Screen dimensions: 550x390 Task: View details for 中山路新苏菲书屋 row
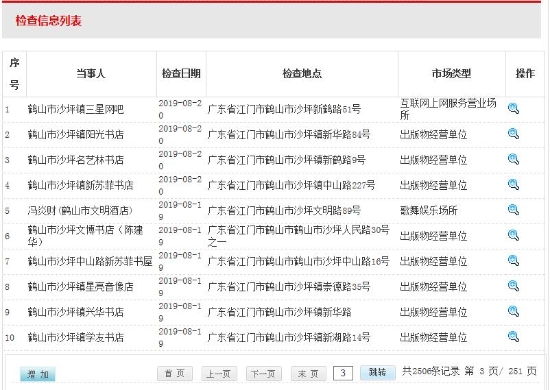(x=513, y=261)
